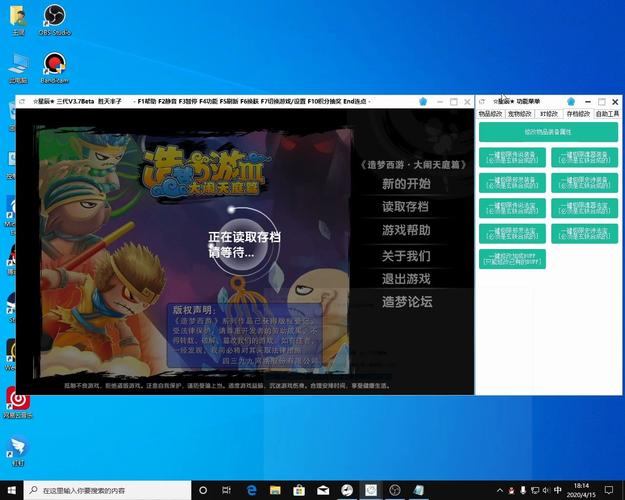Open the Windows Start menu
The height and width of the screenshot is (500, 625).
tap(12, 490)
